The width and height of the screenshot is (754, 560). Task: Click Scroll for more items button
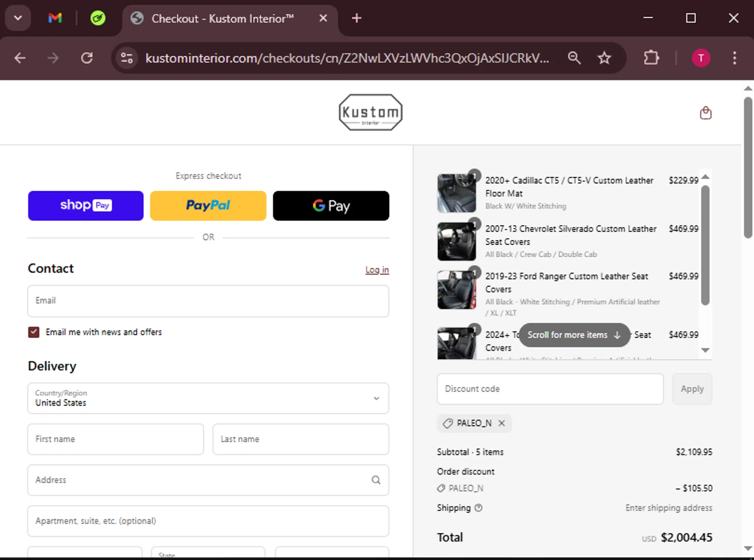coord(574,335)
